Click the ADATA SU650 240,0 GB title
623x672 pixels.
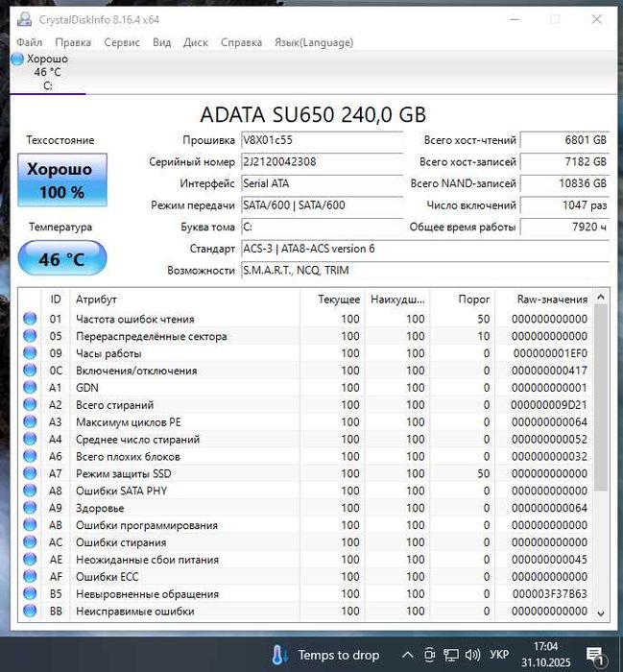click(313, 114)
